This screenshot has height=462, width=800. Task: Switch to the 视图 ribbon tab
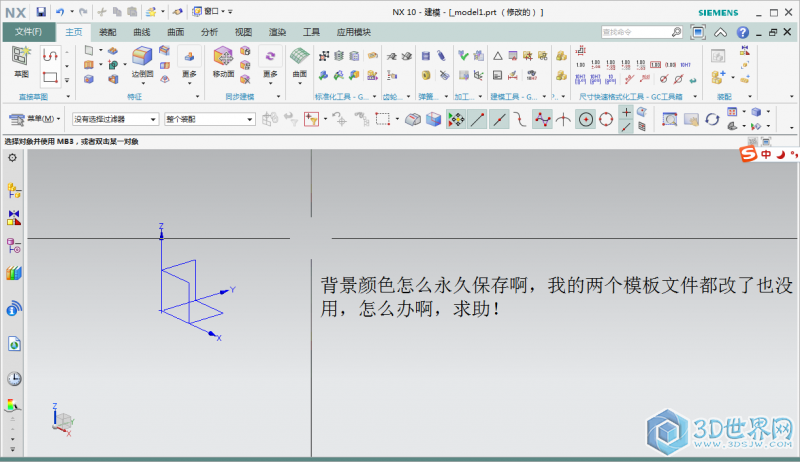point(243,32)
